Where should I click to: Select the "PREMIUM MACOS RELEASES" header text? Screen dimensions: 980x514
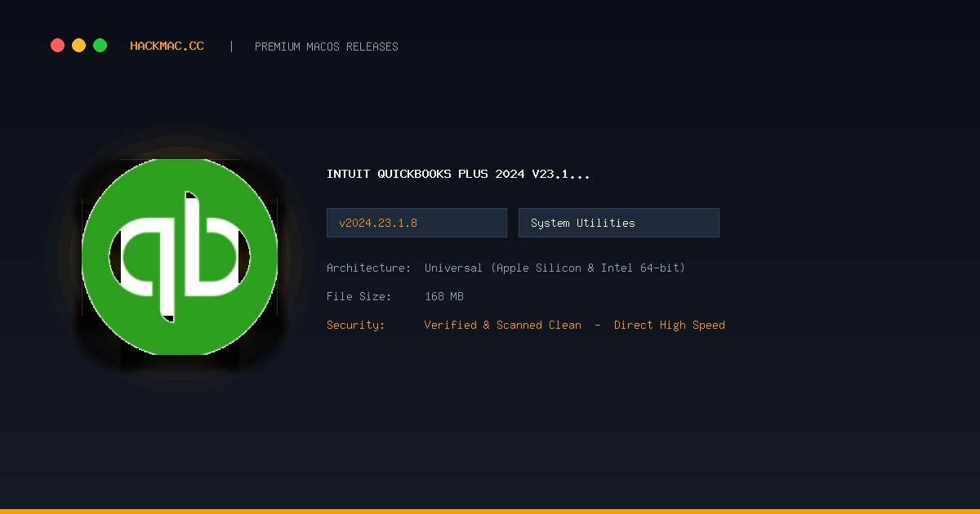coord(327,47)
